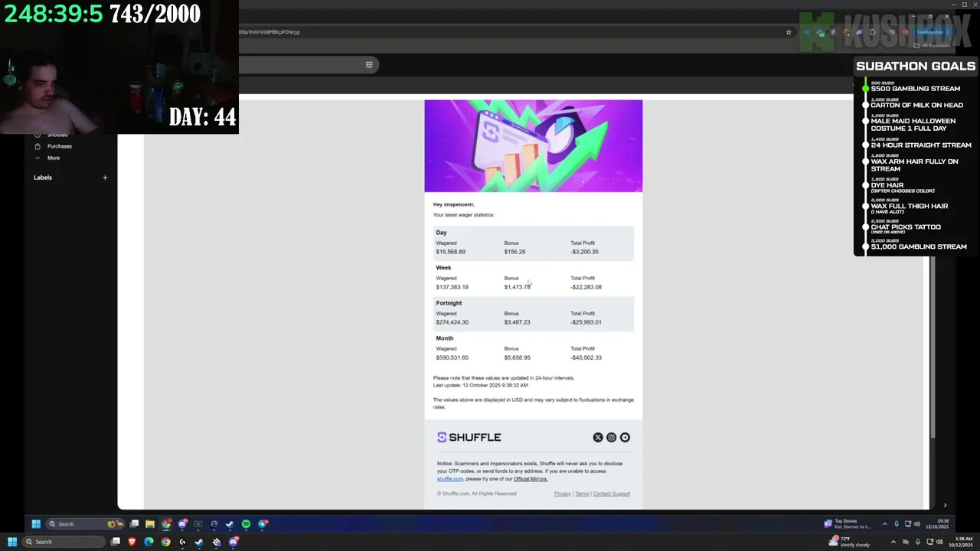Open File Explorer in the inner taskbar

pyautogui.click(x=150, y=524)
